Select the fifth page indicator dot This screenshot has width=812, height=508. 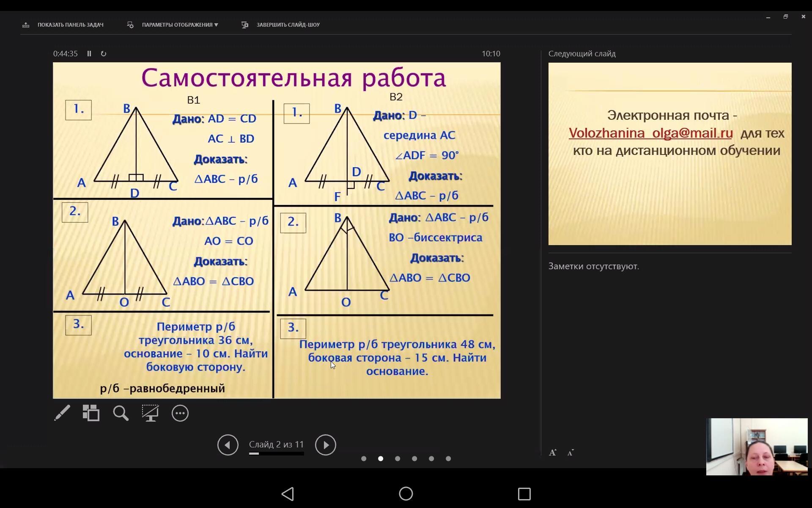tap(431, 458)
